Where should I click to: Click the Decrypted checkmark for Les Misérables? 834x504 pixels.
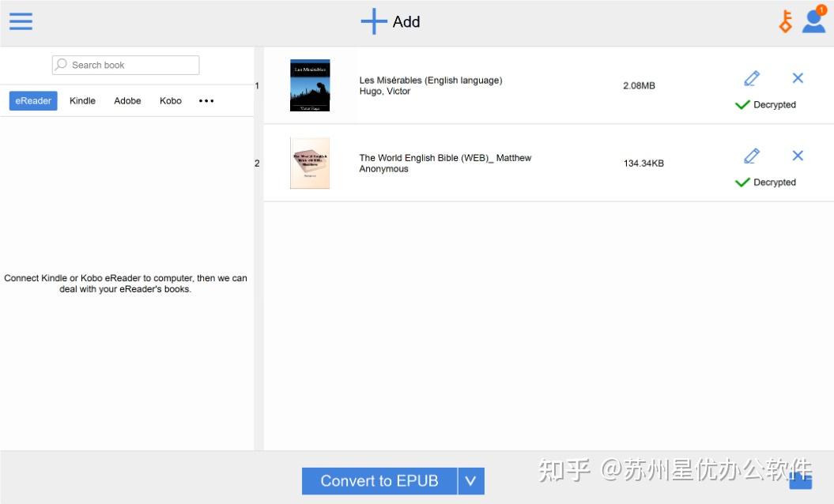[x=742, y=103]
